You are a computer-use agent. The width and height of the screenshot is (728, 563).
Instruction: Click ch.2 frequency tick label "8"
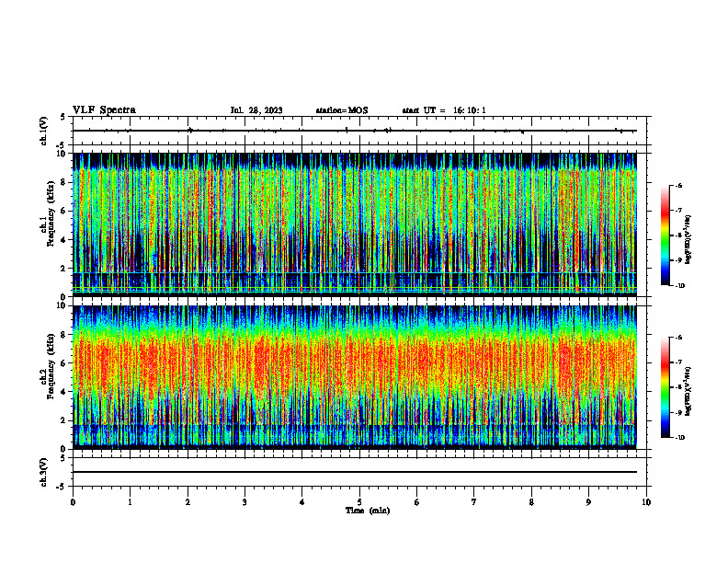pos(64,335)
